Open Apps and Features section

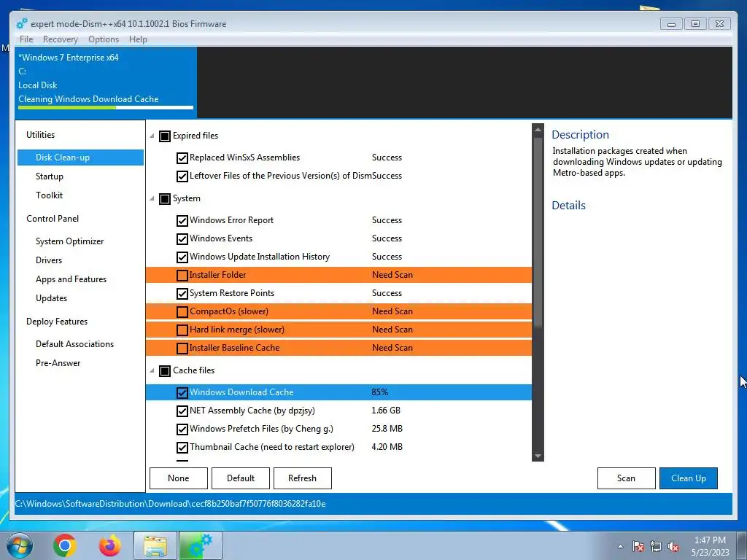coord(71,279)
